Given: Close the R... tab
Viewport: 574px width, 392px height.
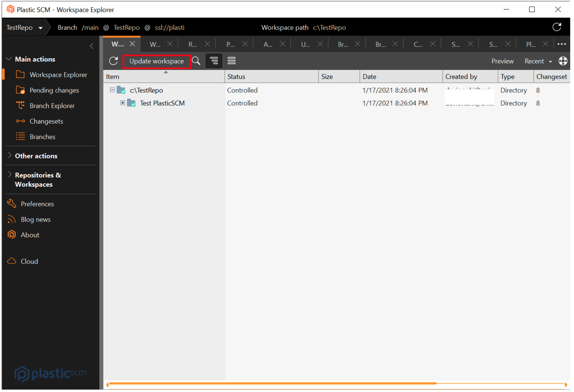Looking at the screenshot, I should click(x=208, y=44).
